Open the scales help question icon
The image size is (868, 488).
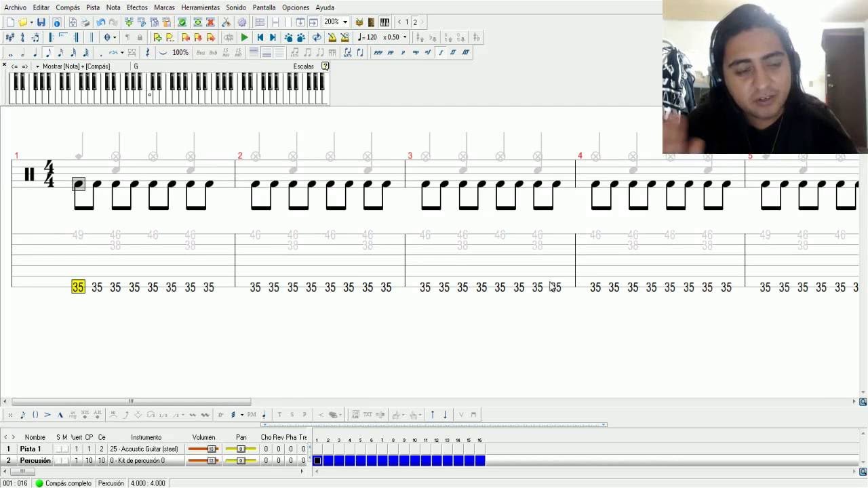[x=325, y=66]
